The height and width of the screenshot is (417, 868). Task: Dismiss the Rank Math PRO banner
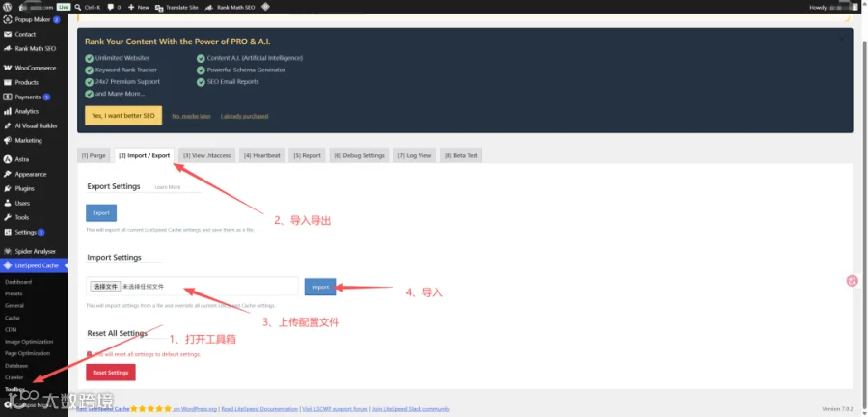tap(842, 39)
